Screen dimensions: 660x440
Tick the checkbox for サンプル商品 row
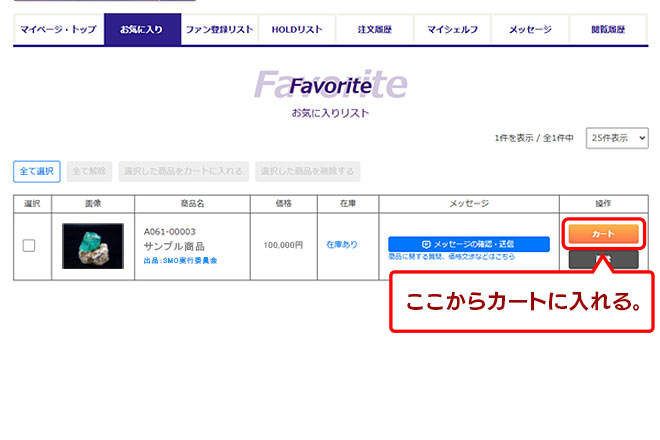tap(29, 245)
